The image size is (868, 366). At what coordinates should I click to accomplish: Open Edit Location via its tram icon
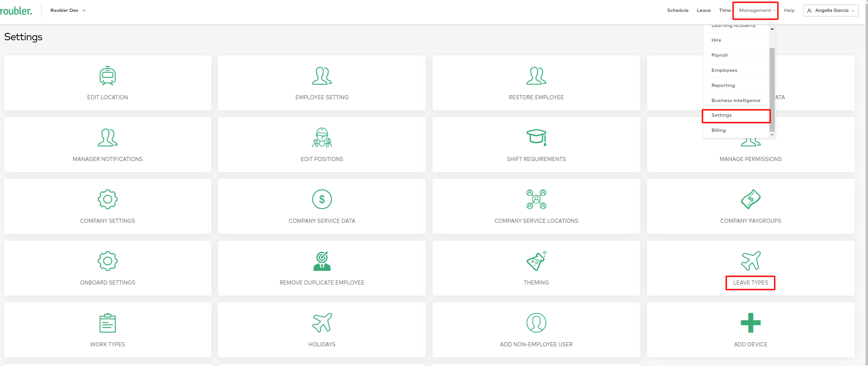[x=107, y=76]
